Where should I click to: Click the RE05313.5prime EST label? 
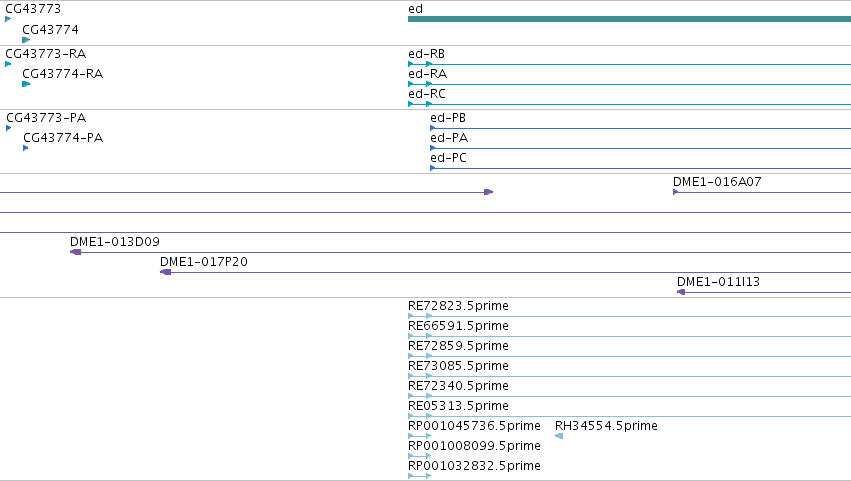coord(458,406)
